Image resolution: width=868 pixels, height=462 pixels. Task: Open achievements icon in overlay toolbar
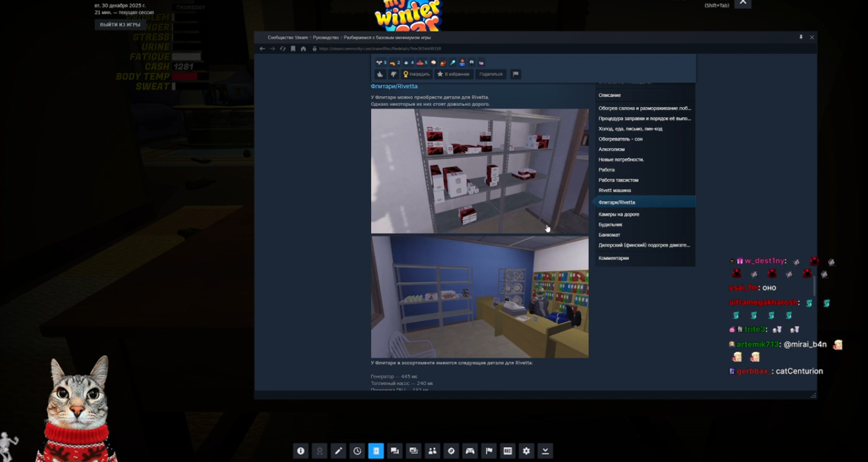click(319, 451)
